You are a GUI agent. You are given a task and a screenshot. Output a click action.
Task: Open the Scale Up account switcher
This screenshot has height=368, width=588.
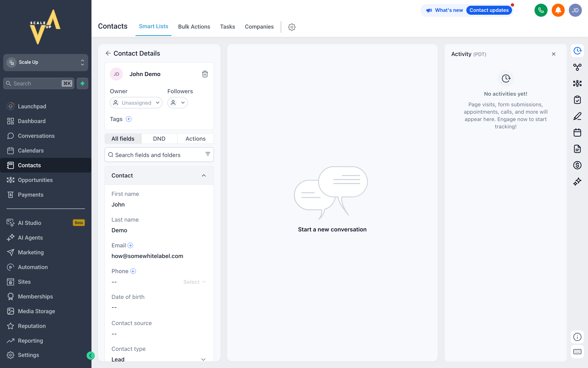46,62
